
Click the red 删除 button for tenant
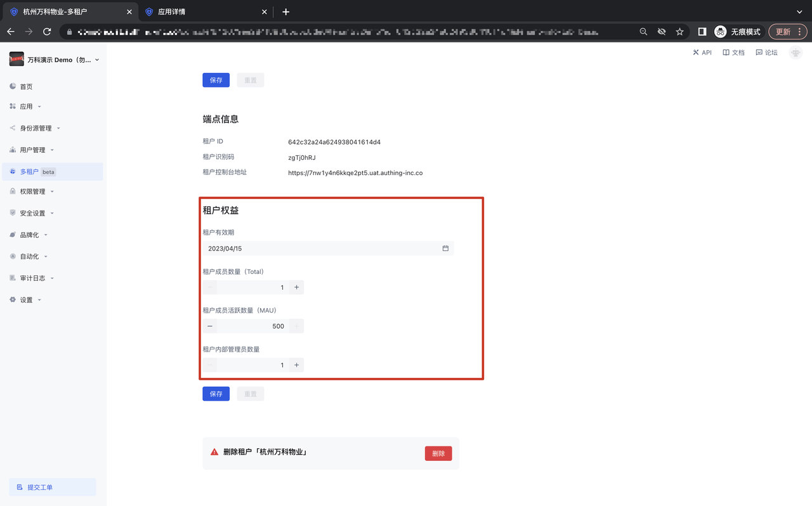[x=438, y=453]
